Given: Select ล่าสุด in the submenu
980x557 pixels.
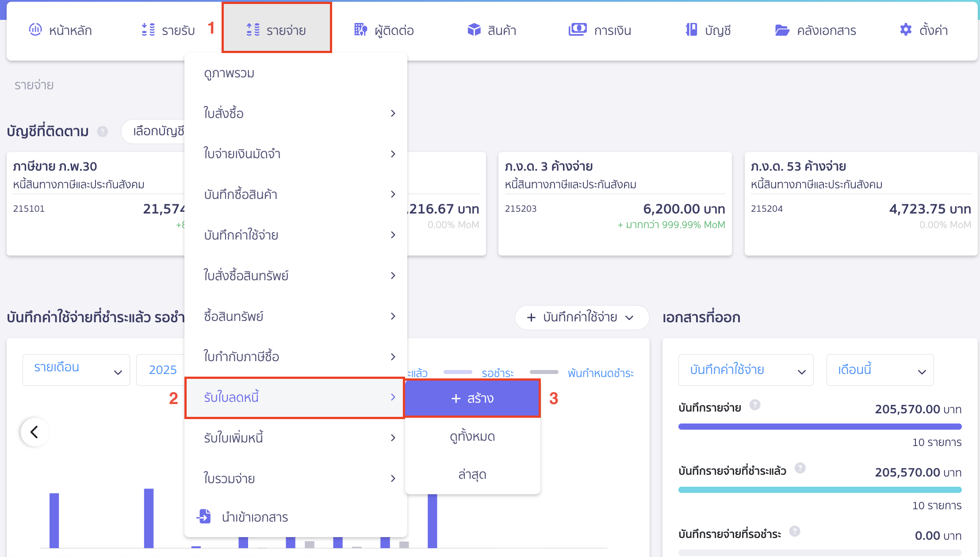Looking at the screenshot, I should coord(472,475).
